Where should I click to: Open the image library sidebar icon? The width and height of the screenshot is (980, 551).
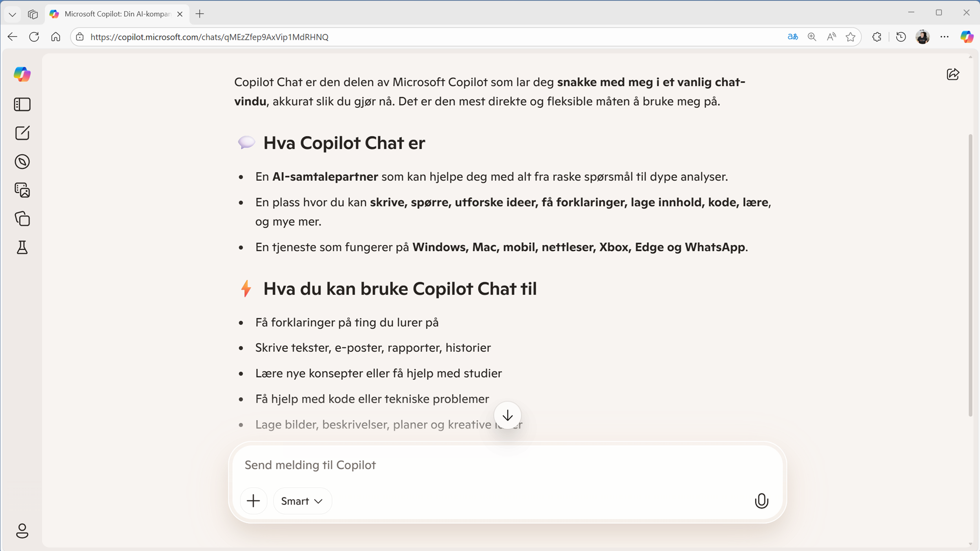point(22,190)
